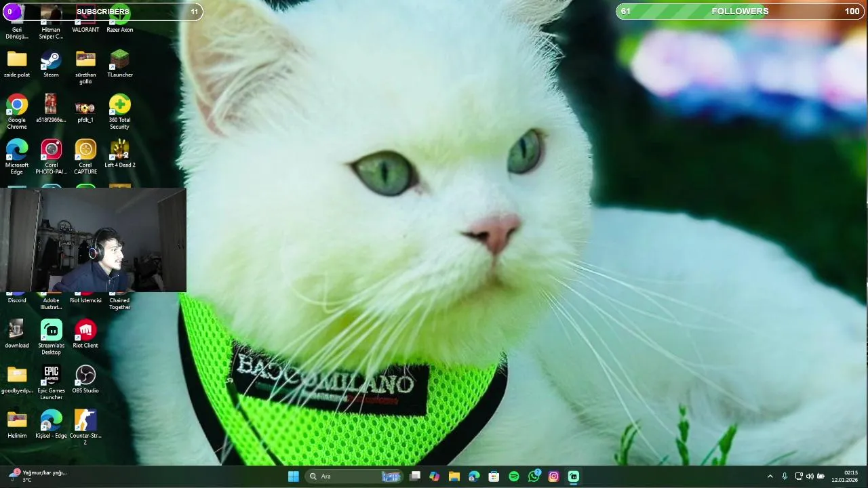Open the Riot Client shortcut
Screen dimensions: 868x488
85,334
